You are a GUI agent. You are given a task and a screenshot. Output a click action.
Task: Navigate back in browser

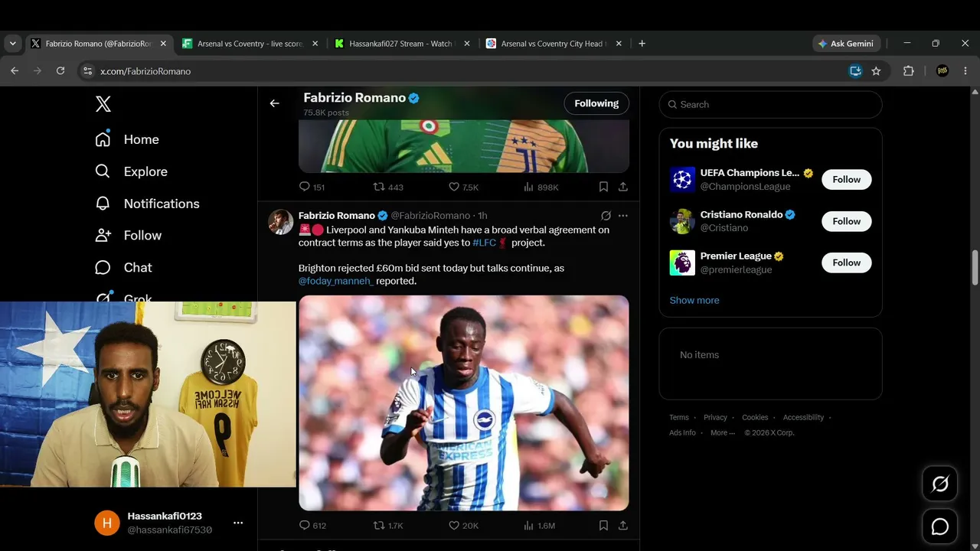(15, 70)
